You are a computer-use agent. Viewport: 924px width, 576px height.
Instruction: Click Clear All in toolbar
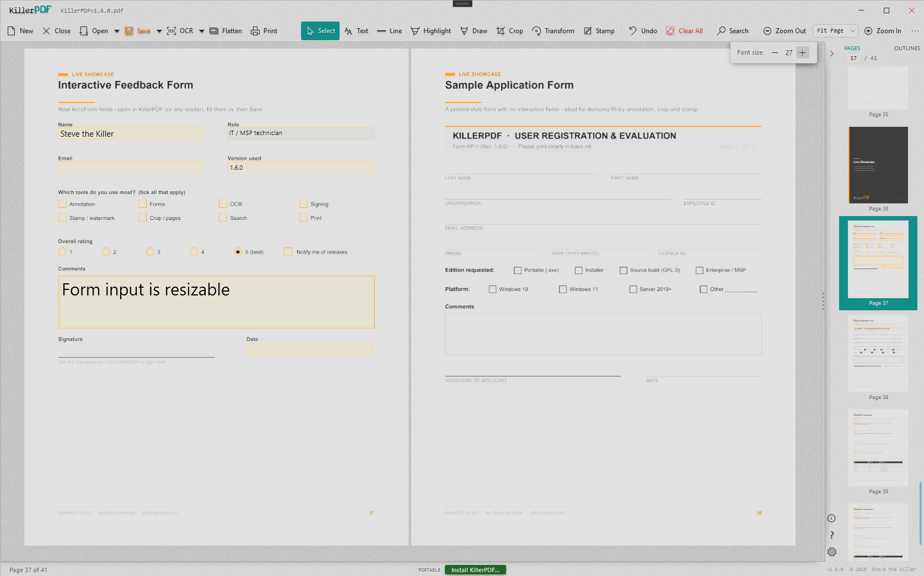[x=684, y=31]
